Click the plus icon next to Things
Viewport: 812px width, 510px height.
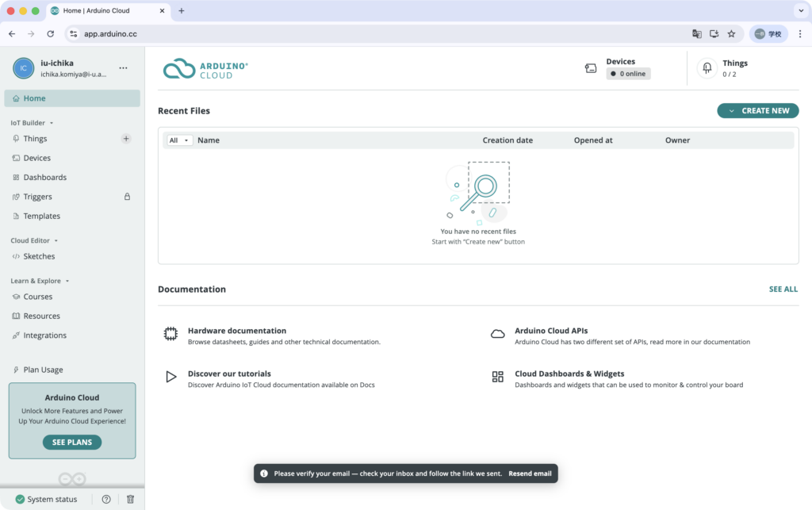pyautogui.click(x=126, y=139)
